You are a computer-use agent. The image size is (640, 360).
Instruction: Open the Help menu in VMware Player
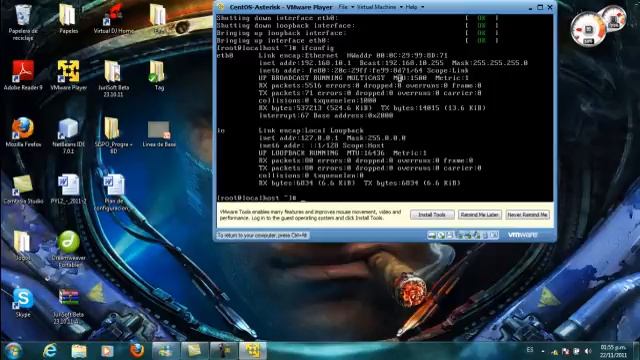coord(414,7)
